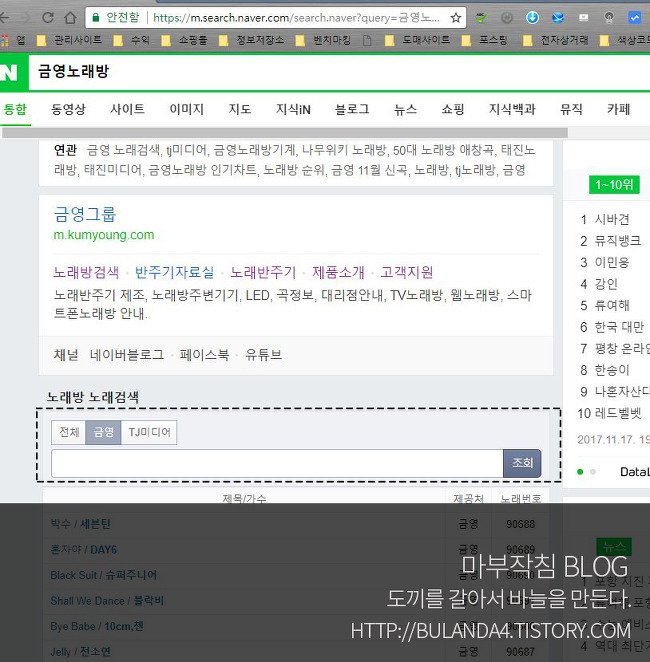Screen dimensions: 650x662
Task: Switch to the 지도 tab
Action: 239,109
